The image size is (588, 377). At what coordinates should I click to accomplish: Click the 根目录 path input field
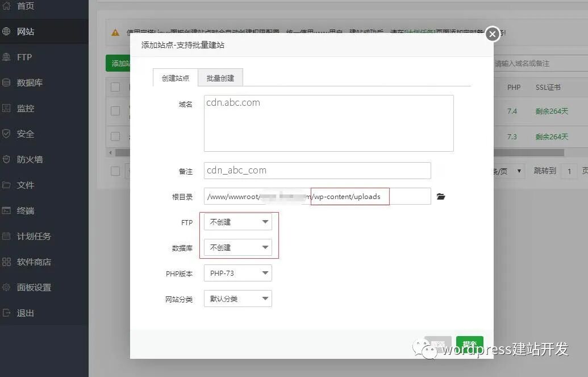pos(317,196)
